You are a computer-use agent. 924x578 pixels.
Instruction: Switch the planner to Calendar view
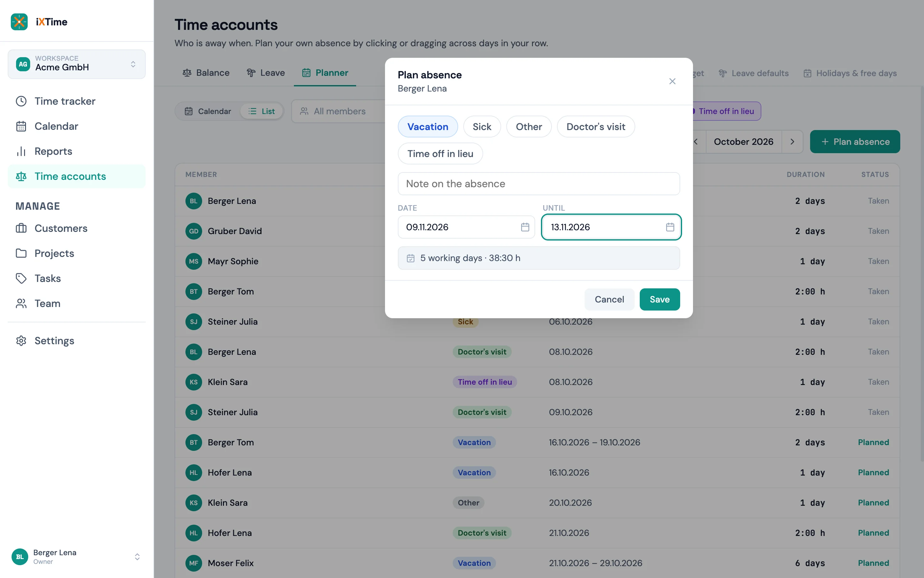coord(208,111)
